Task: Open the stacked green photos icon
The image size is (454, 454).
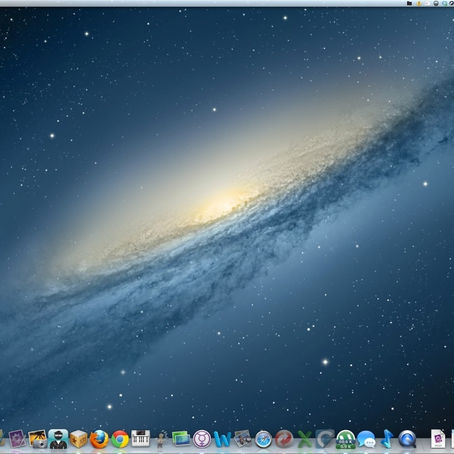Action: pos(181,439)
